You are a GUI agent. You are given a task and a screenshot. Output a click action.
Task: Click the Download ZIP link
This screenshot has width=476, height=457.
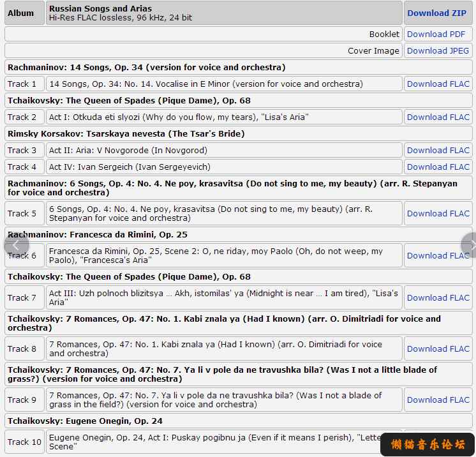(436, 13)
